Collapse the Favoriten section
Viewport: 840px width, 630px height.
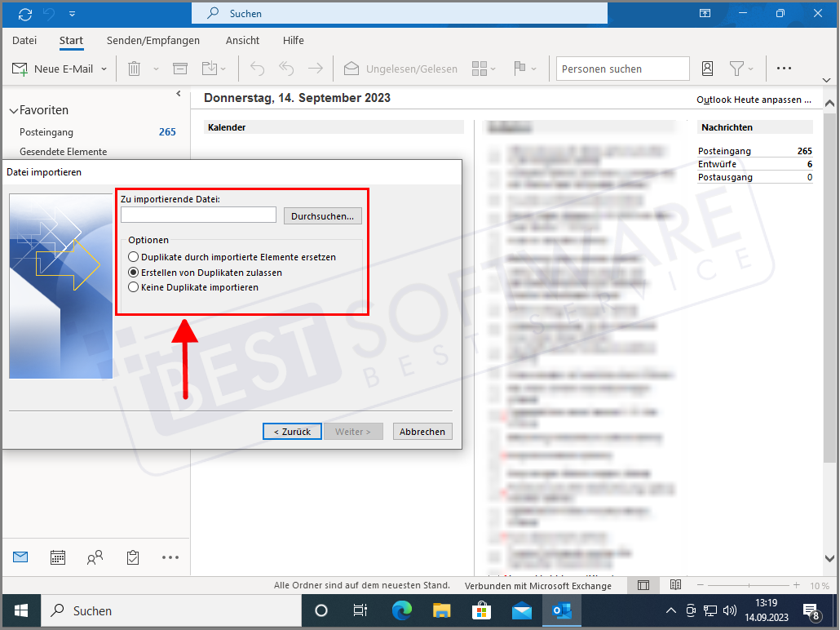[x=13, y=109]
